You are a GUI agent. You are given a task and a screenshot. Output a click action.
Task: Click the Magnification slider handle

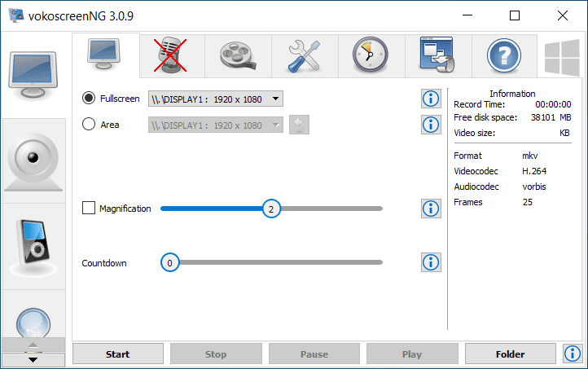(x=271, y=209)
